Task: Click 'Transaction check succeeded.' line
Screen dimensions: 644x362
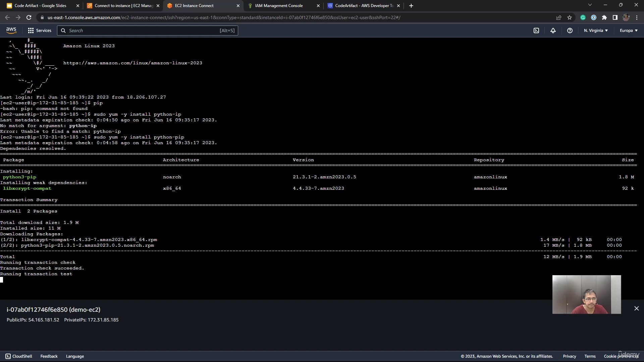Action: [x=42, y=268]
